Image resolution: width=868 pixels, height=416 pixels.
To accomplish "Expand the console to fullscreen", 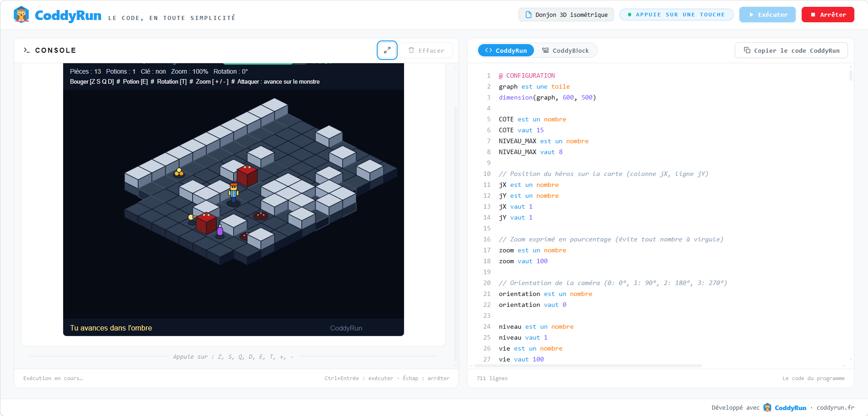I will coord(387,50).
